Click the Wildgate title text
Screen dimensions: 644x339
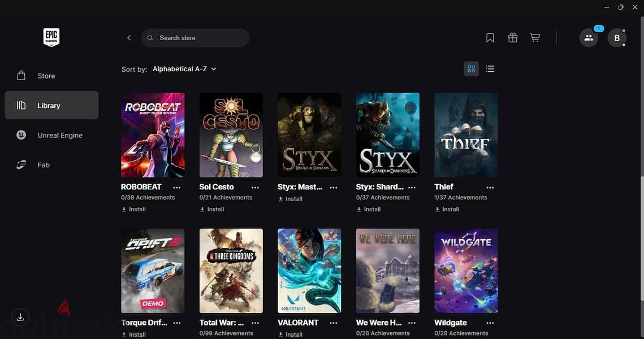tap(451, 323)
